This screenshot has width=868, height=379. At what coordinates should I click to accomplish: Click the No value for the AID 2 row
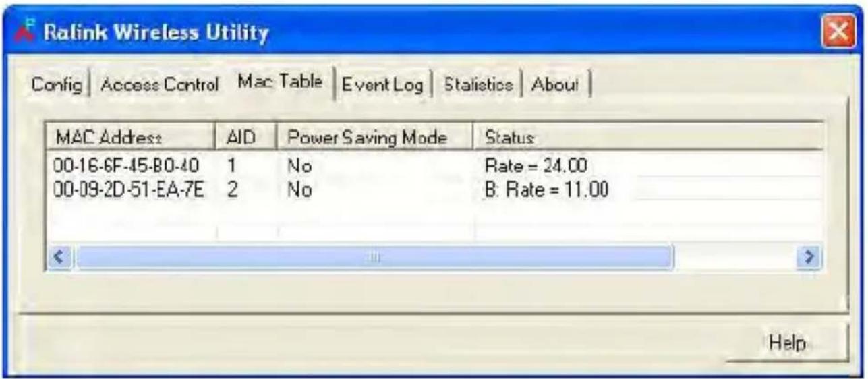tap(299, 190)
